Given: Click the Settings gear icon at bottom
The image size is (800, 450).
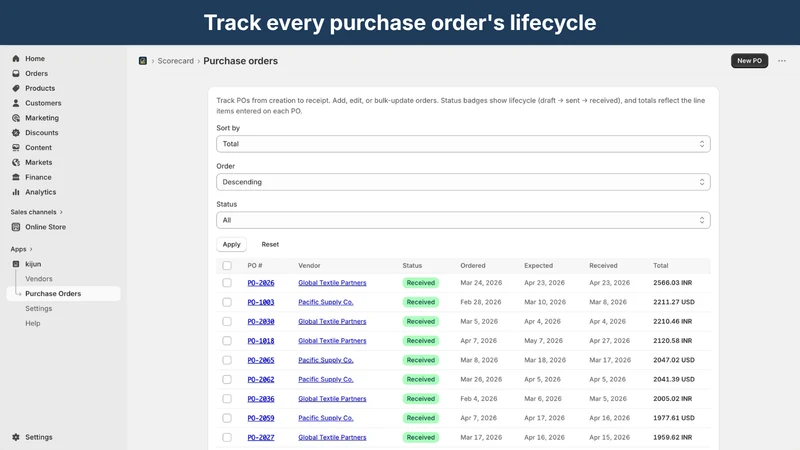Looking at the screenshot, I should pyautogui.click(x=16, y=437).
